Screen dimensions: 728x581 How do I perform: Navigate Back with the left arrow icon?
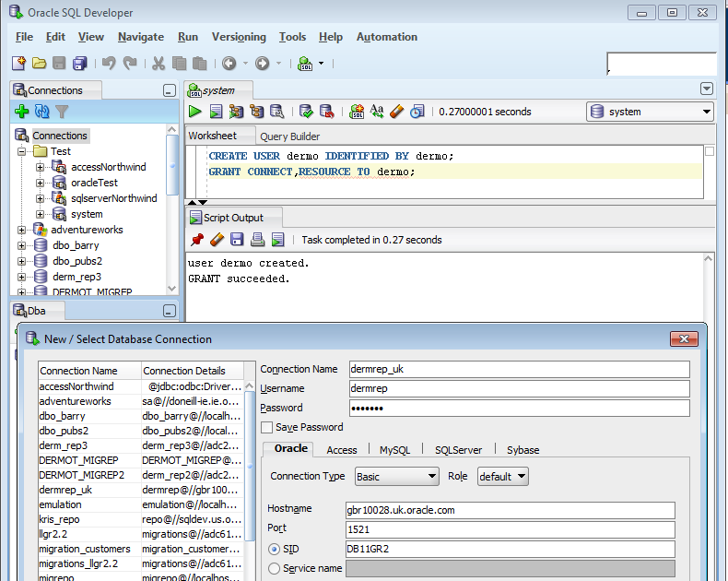(x=229, y=64)
